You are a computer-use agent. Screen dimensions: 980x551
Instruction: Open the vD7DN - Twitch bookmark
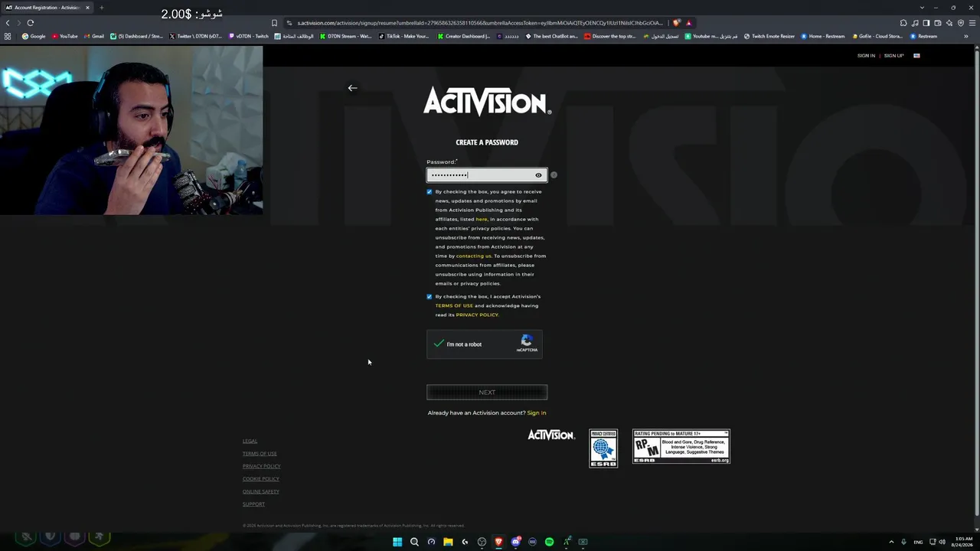click(x=249, y=36)
